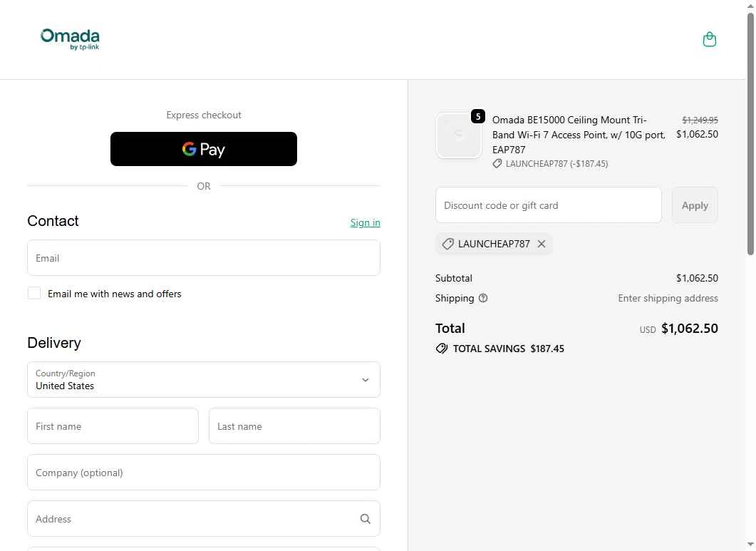Click the Delivery heading
Screen dimensions: 756x551
pyautogui.click(x=54, y=343)
